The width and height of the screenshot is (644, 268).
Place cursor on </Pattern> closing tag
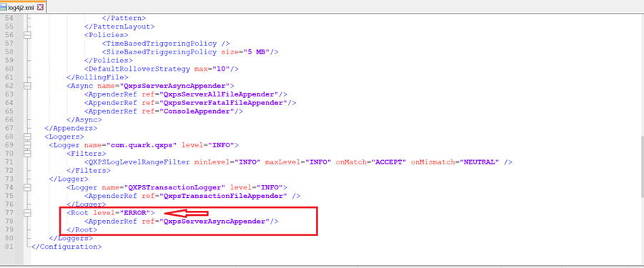(x=124, y=18)
